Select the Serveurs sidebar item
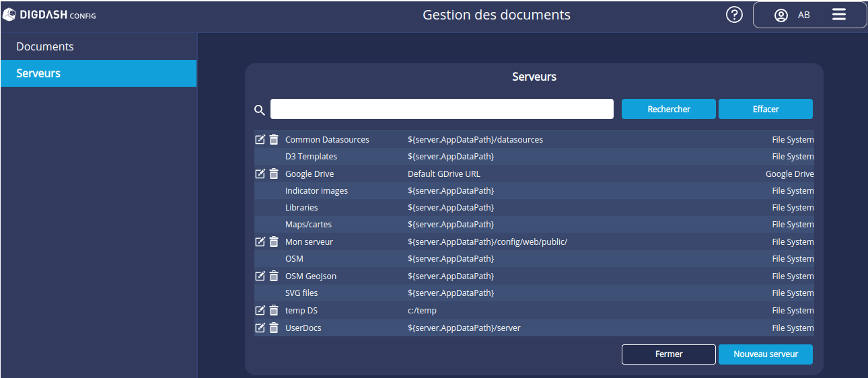Viewport: 868px width, 378px height. pos(38,73)
